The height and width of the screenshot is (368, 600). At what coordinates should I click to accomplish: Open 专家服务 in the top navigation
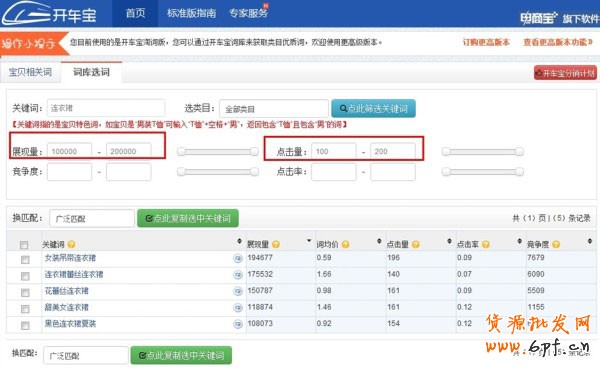coord(248,13)
